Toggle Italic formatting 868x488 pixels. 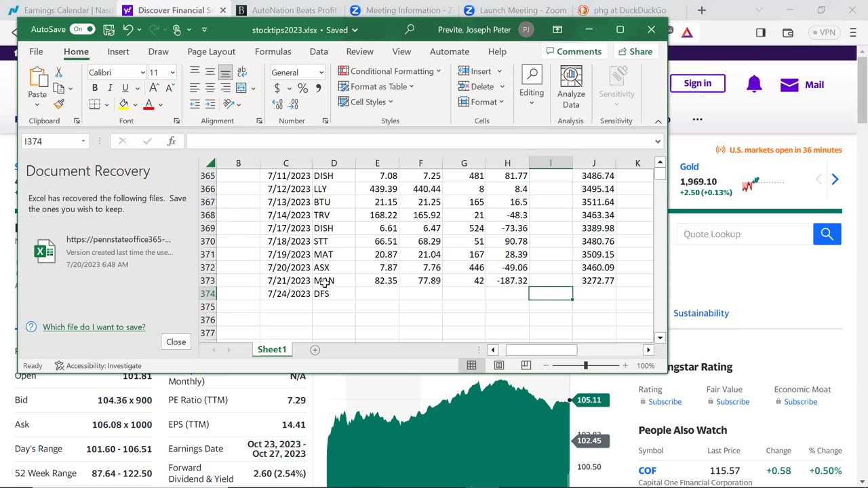(110, 88)
